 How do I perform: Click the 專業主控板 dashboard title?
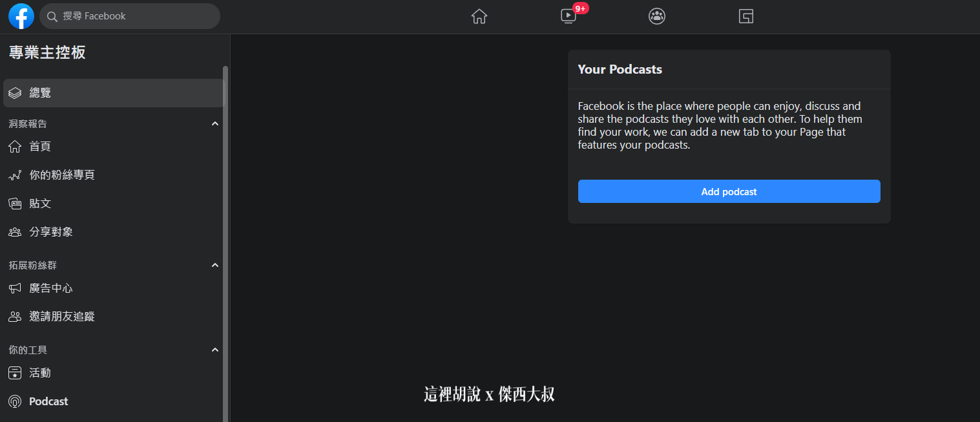(47, 53)
